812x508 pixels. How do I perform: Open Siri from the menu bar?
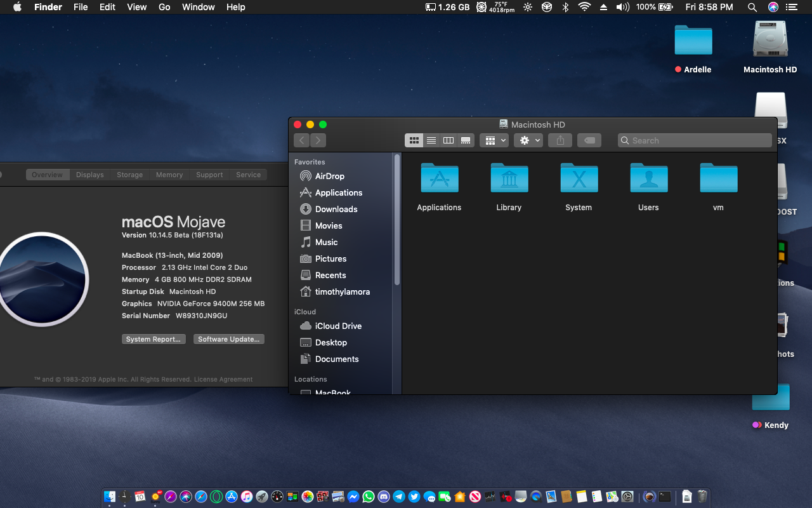coord(773,7)
